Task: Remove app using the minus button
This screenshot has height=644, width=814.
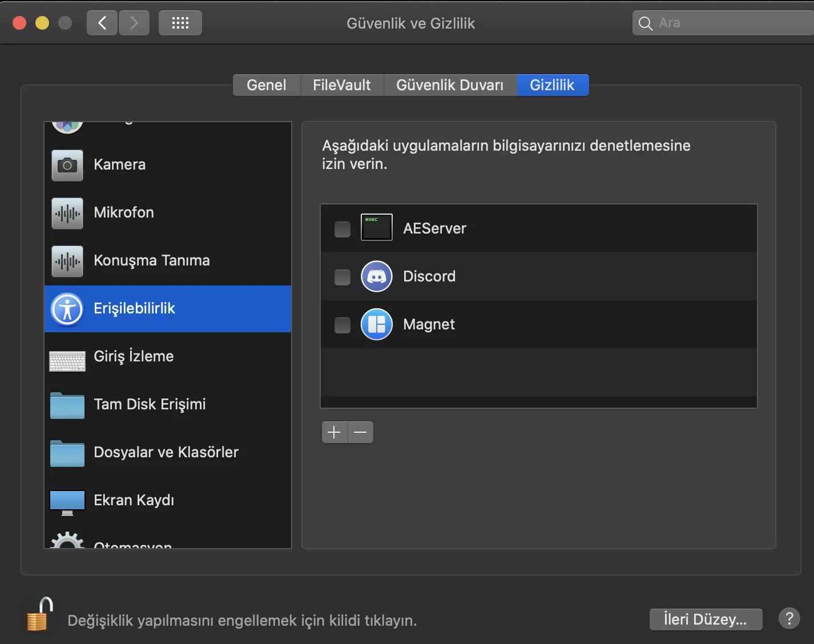Action: 360,432
